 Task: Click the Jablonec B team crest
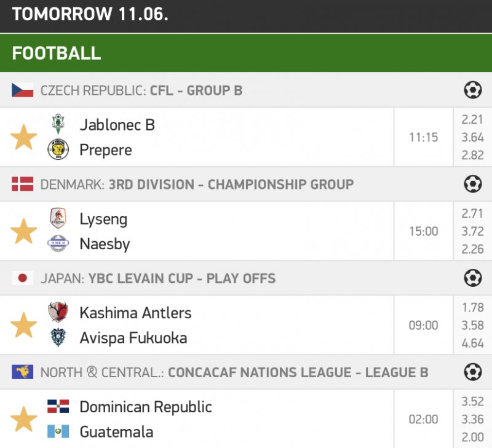click(58, 124)
